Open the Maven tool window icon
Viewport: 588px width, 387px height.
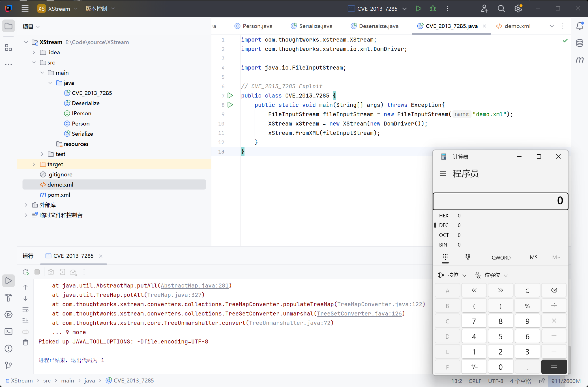[580, 60]
